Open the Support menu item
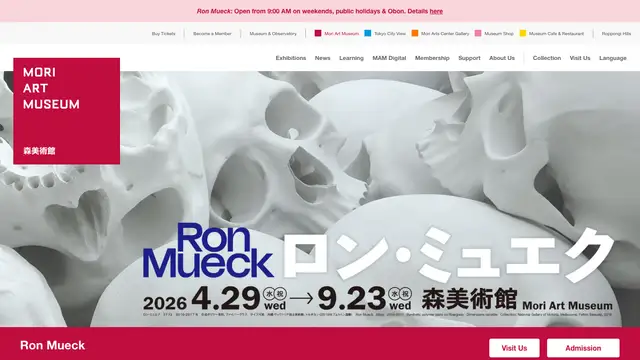 (x=469, y=58)
